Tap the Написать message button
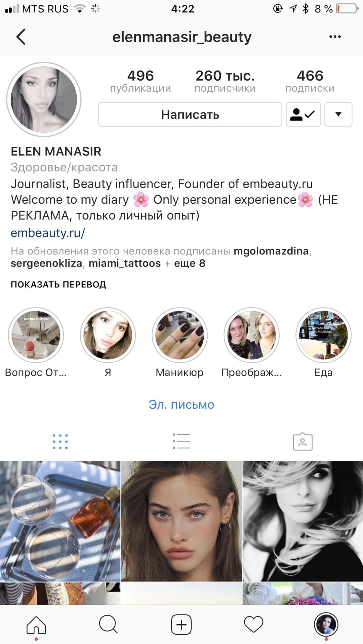This screenshot has height=644, width=363. tap(190, 114)
